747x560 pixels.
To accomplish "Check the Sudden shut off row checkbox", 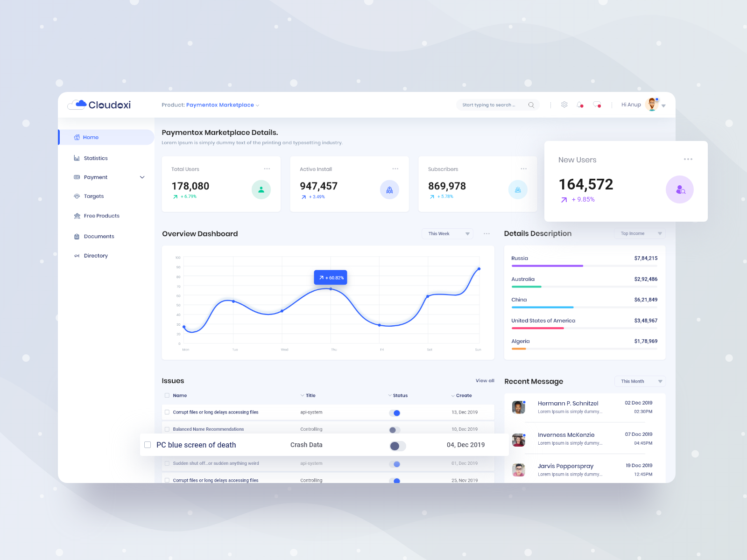I will pyautogui.click(x=167, y=463).
